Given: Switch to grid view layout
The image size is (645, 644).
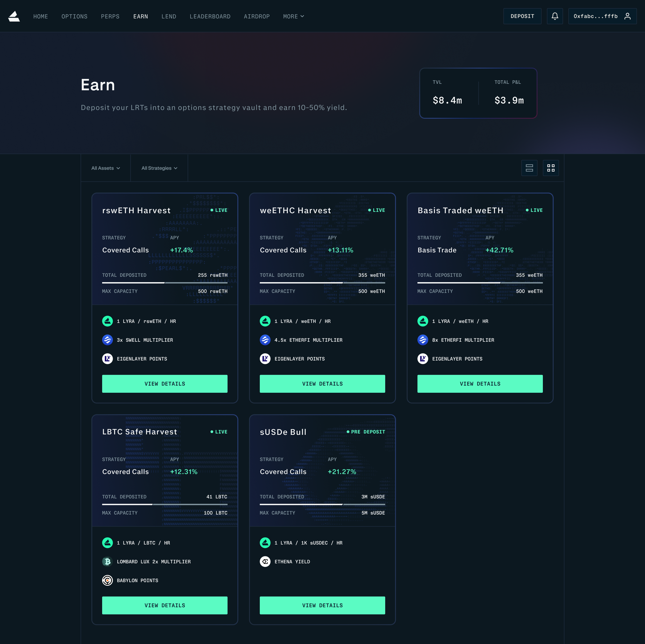Looking at the screenshot, I should coord(551,168).
